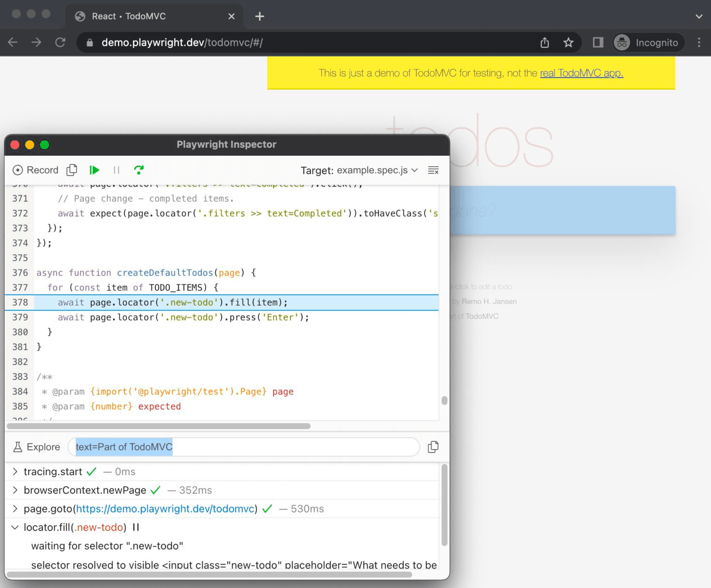Expand browserContext.newPage log entry

15,490
